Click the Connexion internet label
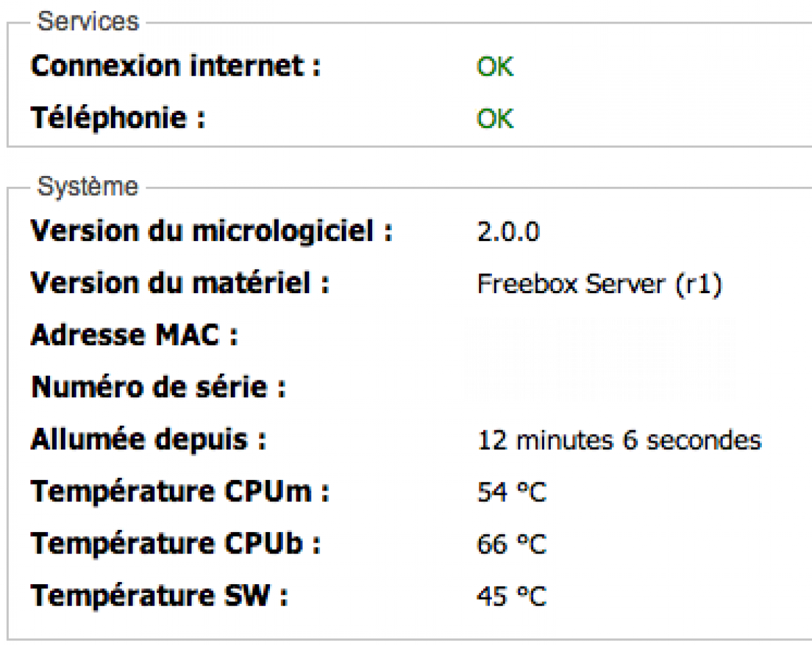 [x=175, y=66]
